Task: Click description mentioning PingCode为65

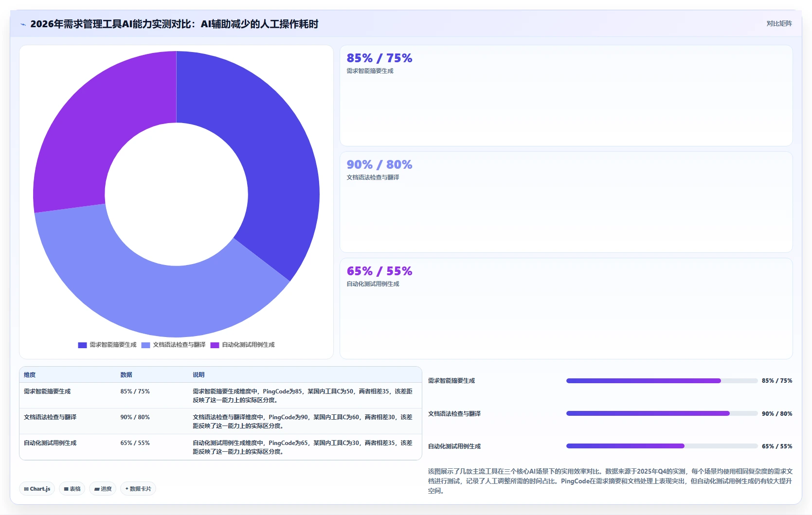Action: tap(303, 447)
